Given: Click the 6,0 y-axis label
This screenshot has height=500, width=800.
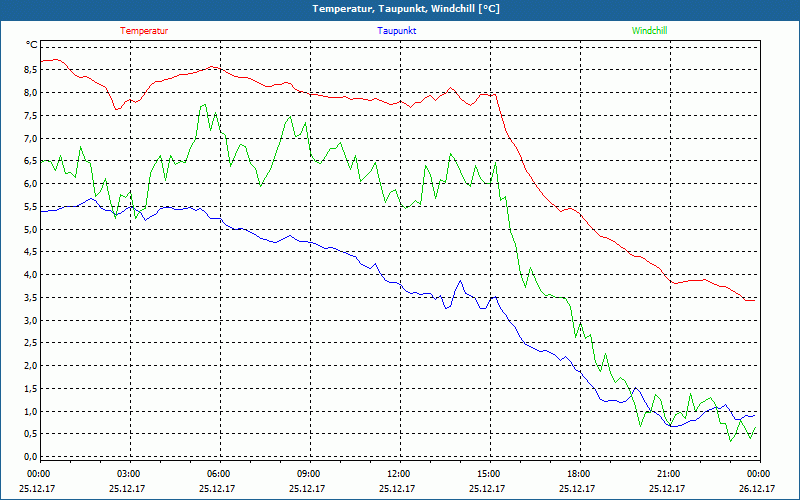Looking at the screenshot, I should coord(31,184).
